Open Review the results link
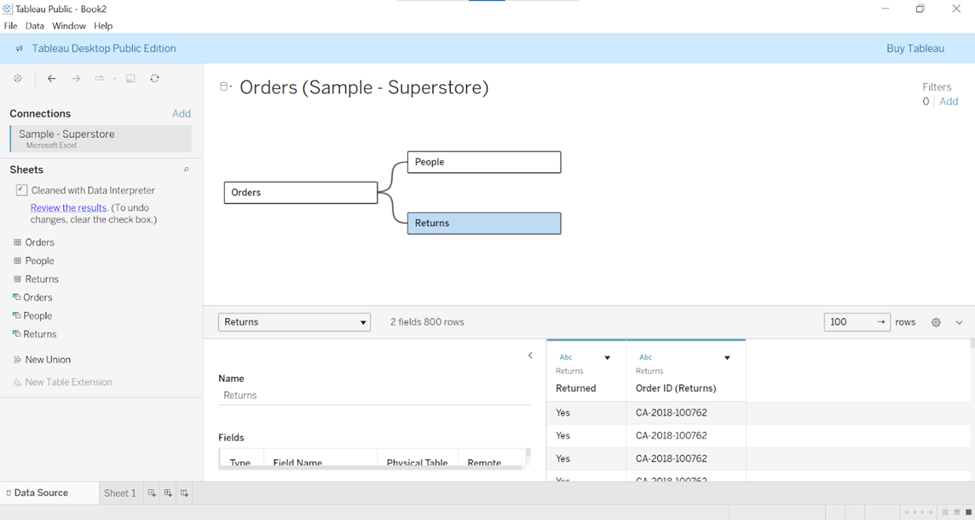 68,208
